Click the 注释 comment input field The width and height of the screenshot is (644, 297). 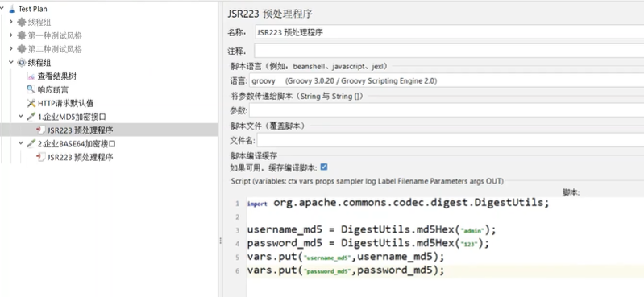(x=449, y=51)
